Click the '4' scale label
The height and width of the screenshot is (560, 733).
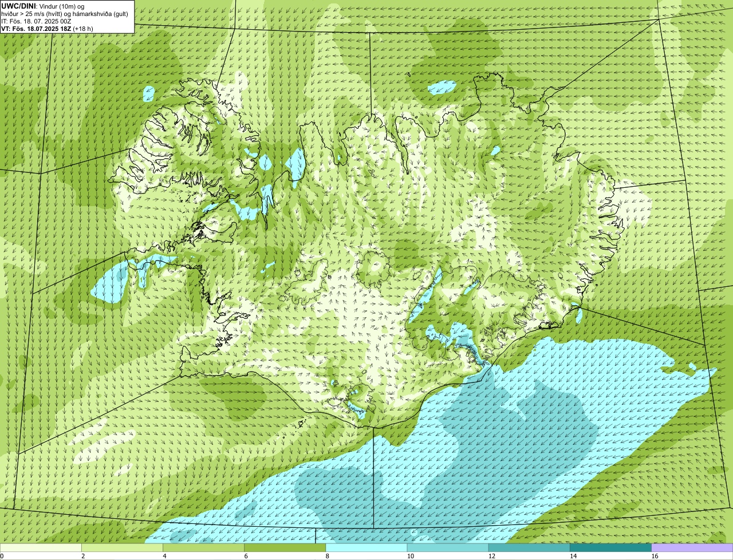[x=165, y=556]
